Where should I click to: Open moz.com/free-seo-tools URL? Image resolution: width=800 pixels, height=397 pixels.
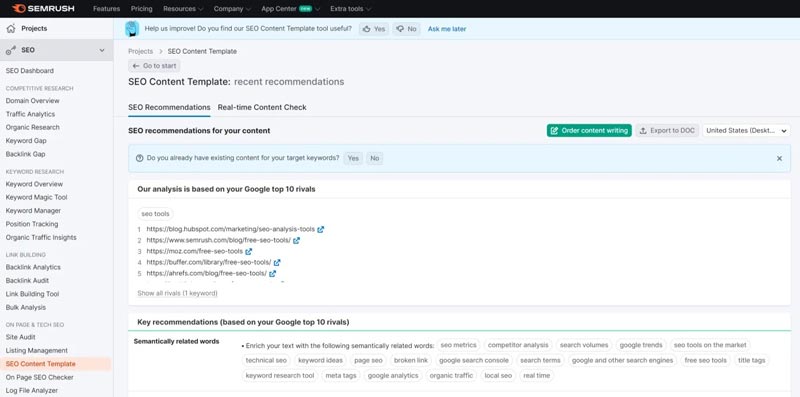pos(194,252)
